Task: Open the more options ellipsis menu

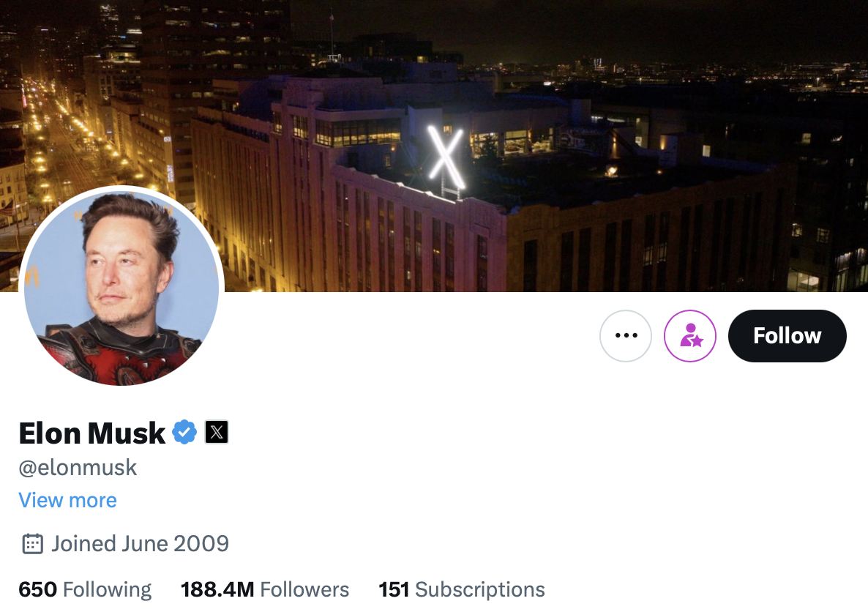Action: pos(626,335)
